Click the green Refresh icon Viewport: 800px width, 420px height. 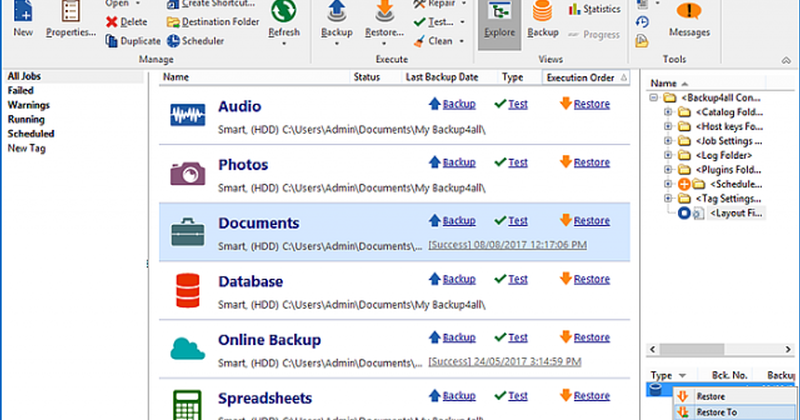point(284,11)
